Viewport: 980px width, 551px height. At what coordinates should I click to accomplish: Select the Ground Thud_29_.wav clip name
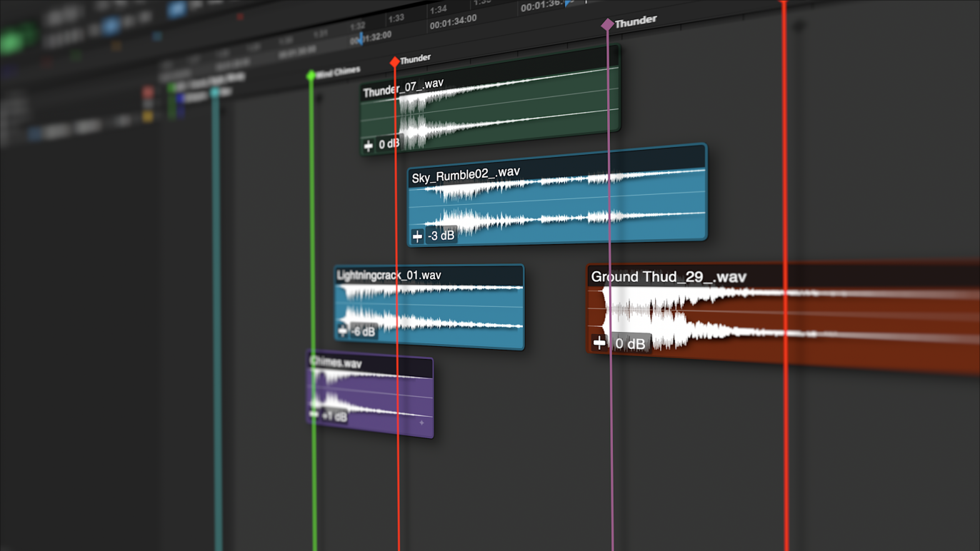[669, 276]
